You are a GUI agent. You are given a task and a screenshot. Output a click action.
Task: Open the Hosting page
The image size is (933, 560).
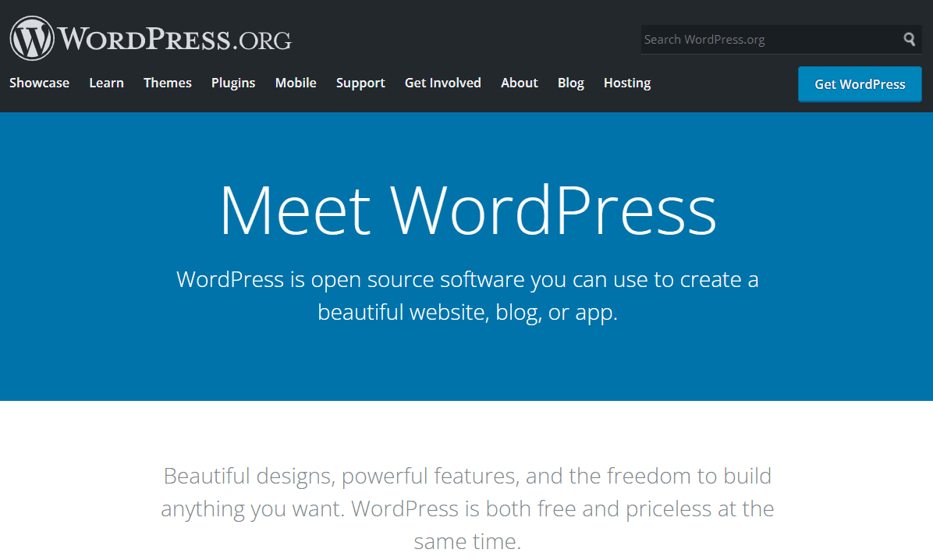626,83
